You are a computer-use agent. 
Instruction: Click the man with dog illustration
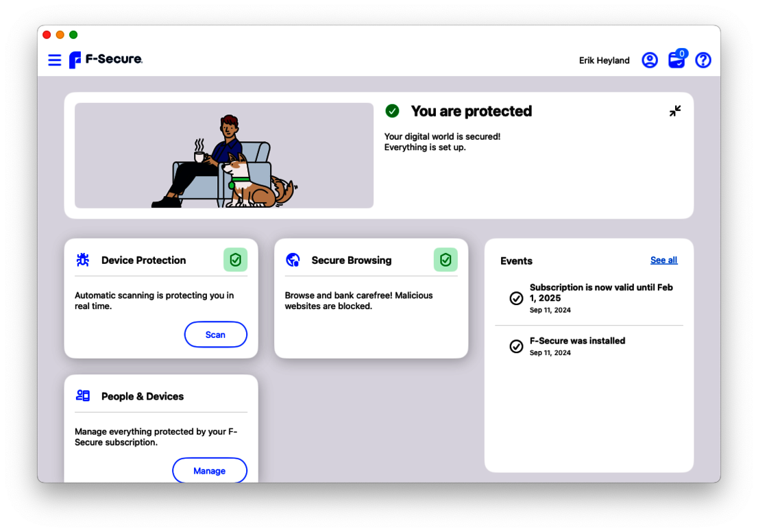tap(224, 156)
